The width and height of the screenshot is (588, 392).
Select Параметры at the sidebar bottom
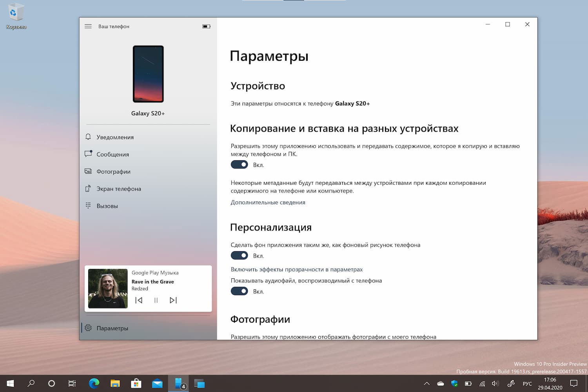click(x=148, y=328)
